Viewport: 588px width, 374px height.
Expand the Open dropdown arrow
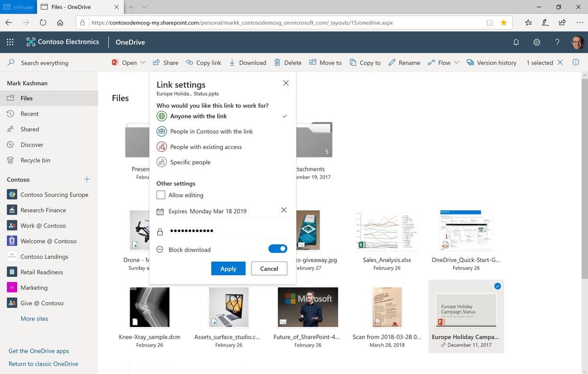tap(142, 62)
